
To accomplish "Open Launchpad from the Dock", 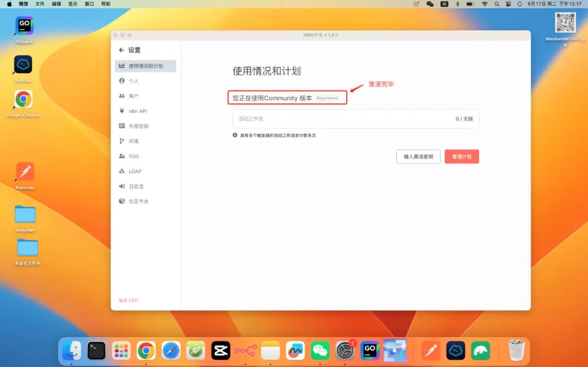I will pos(121,351).
